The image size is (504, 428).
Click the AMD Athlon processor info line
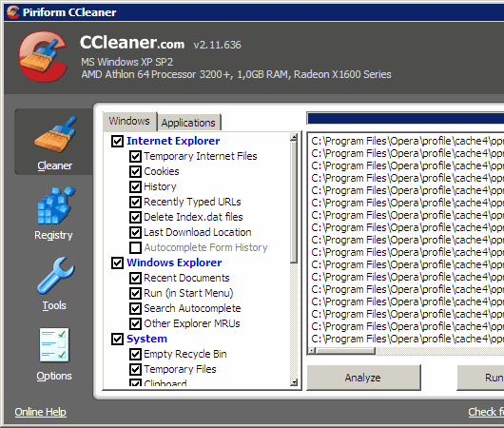236,74
